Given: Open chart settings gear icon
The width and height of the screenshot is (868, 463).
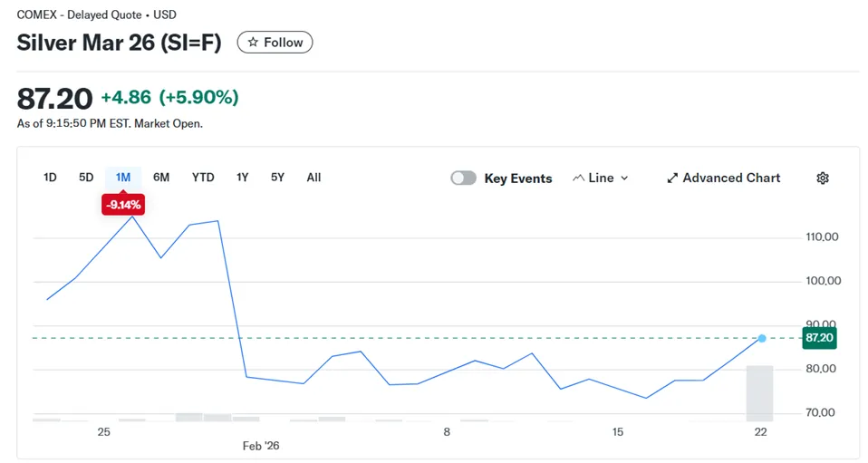Looking at the screenshot, I should pyautogui.click(x=823, y=178).
